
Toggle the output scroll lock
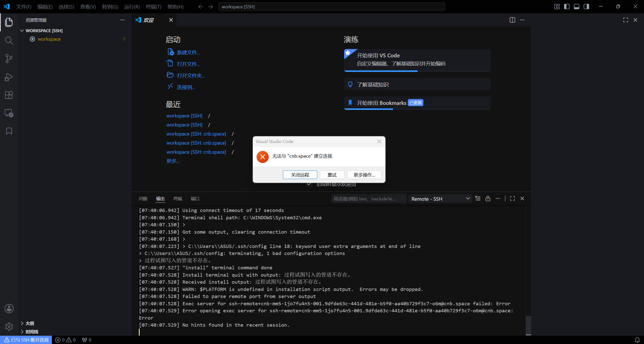coord(488,198)
